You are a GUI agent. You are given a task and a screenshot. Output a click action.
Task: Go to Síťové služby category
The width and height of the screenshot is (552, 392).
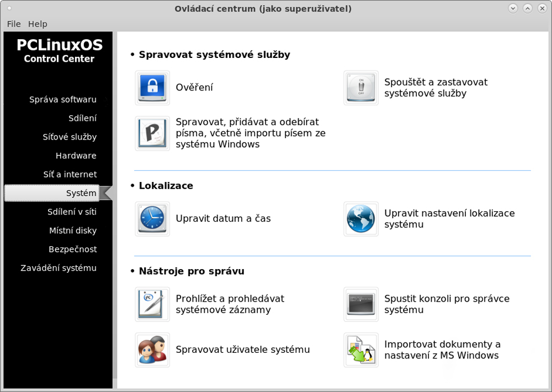point(70,137)
